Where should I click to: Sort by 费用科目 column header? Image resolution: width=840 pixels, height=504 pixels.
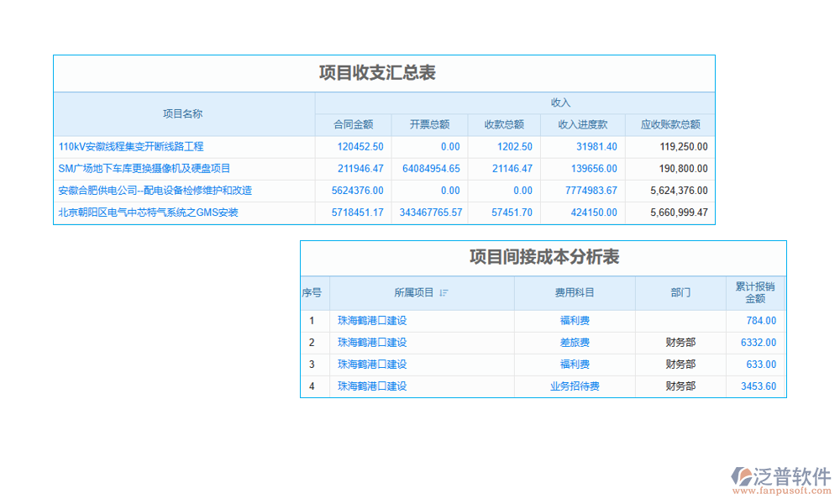click(x=574, y=292)
